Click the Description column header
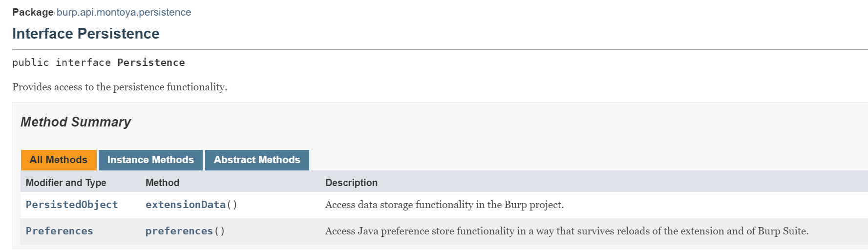This screenshot has width=868, height=252. 351,183
